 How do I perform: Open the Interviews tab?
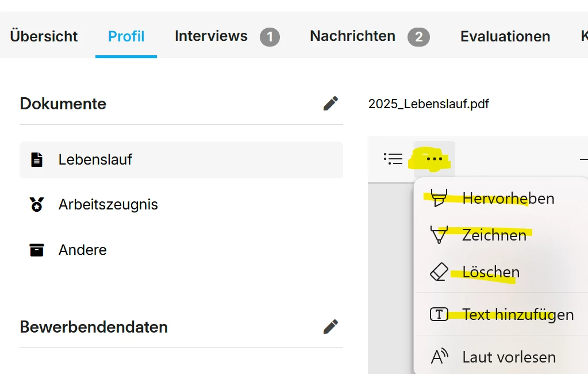tap(211, 36)
